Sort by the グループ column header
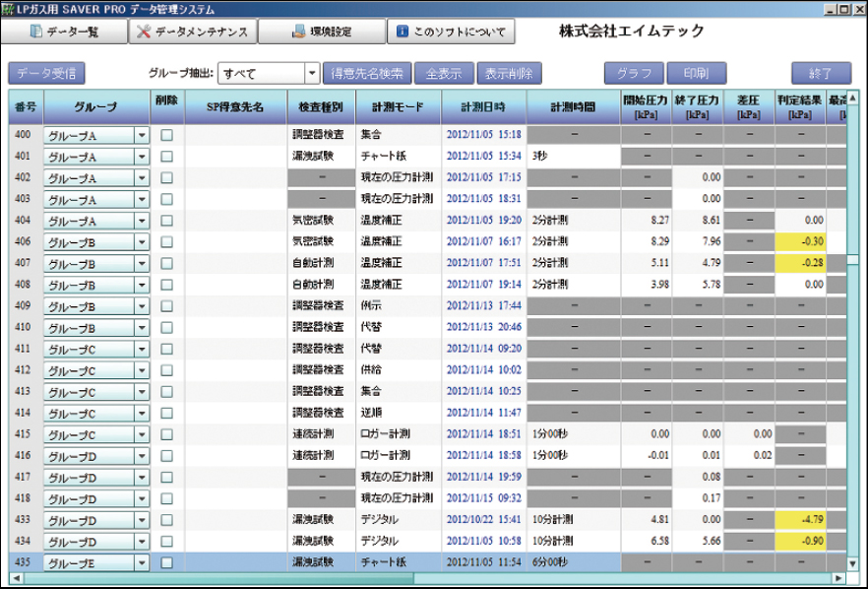The image size is (868, 589). pyautogui.click(x=96, y=107)
